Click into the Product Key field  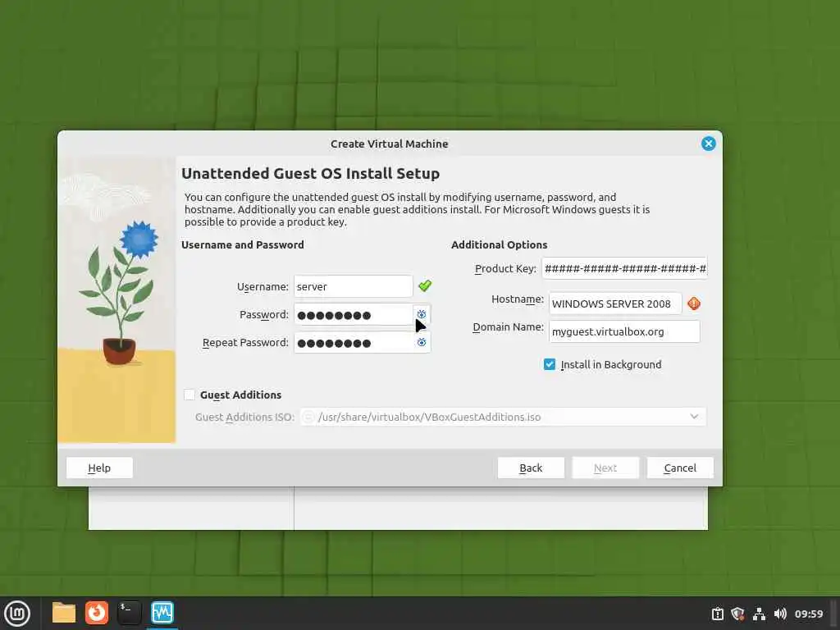624,268
